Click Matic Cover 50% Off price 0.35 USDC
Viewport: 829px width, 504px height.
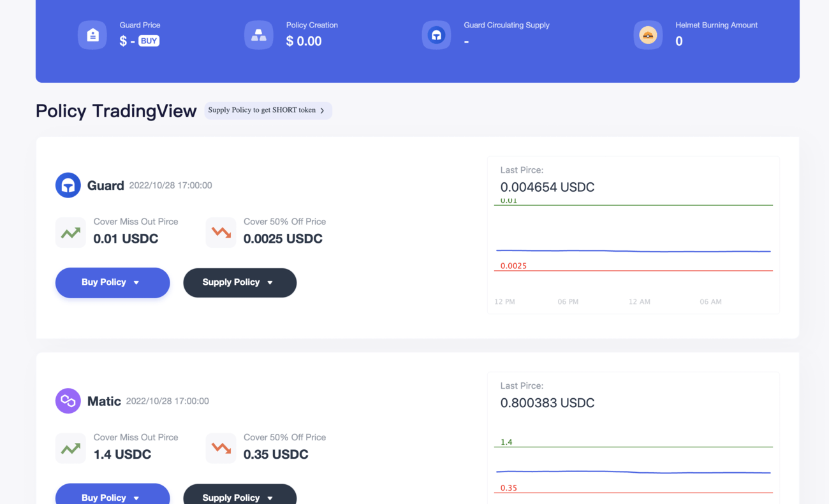click(276, 455)
